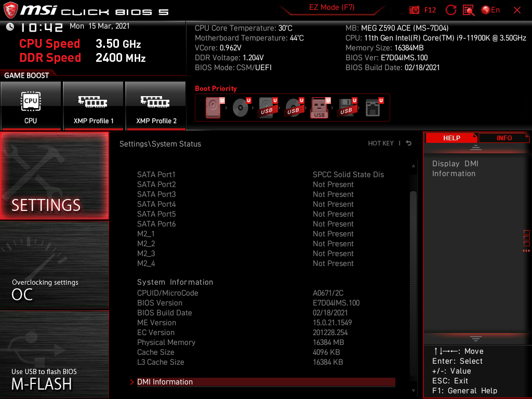Viewport: 532px width, 399px height.
Task: Select the SATA Port2 row
Action: 266,184
